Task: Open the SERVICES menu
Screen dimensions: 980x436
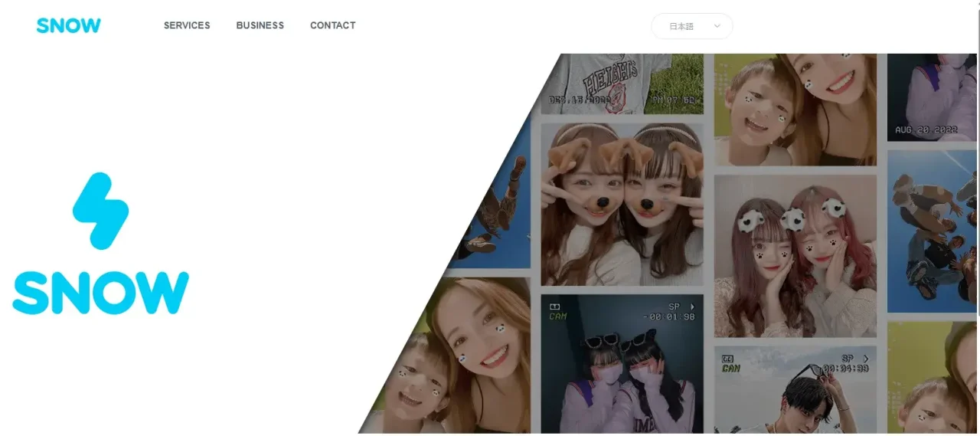Action: (187, 25)
